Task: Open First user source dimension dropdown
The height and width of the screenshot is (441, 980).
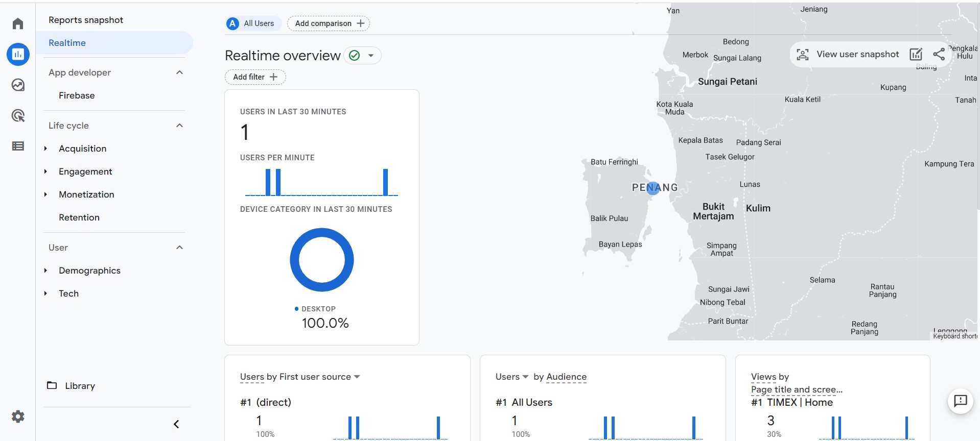Action: [x=357, y=377]
